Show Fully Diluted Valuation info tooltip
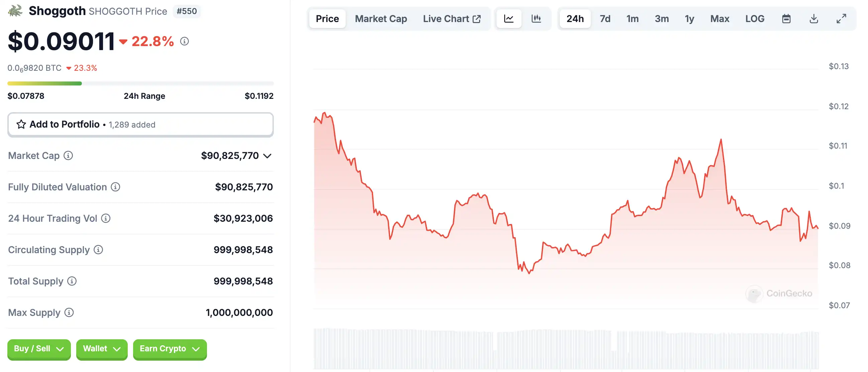 (x=116, y=187)
